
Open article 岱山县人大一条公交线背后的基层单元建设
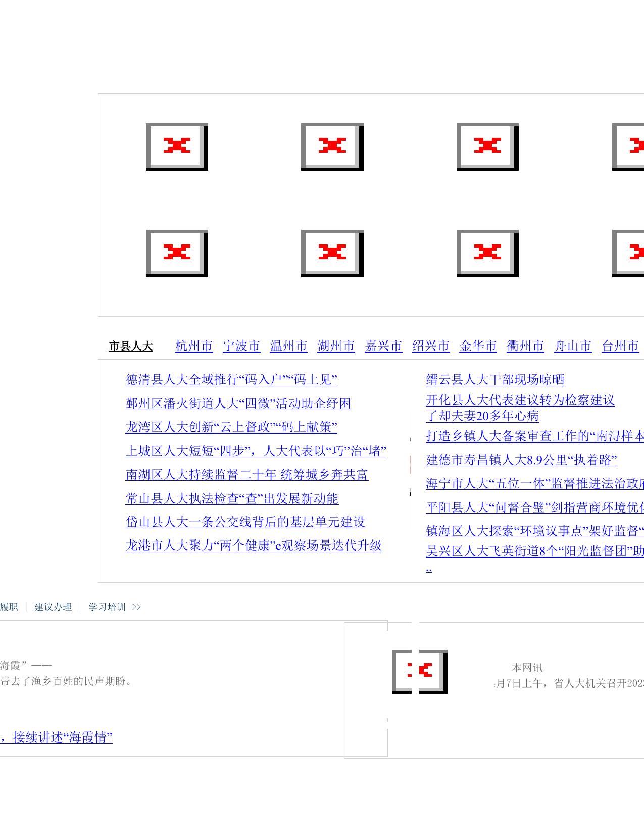[x=245, y=522]
